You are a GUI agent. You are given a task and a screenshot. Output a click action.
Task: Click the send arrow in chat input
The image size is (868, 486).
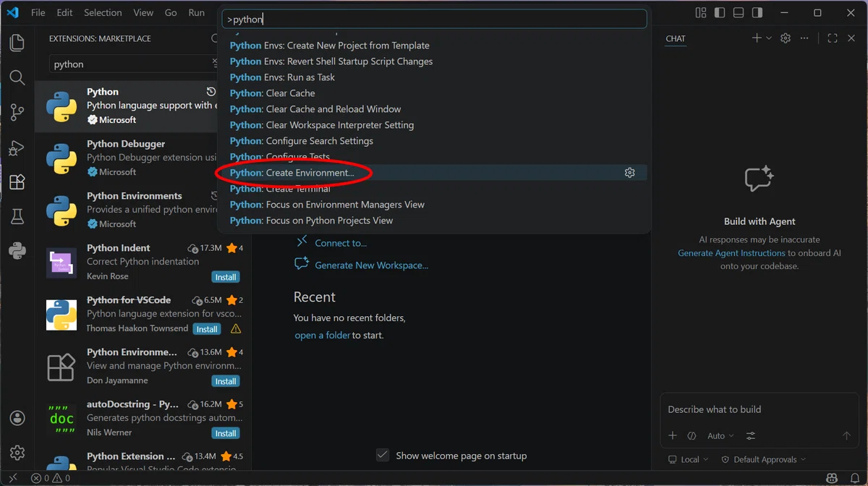point(846,435)
